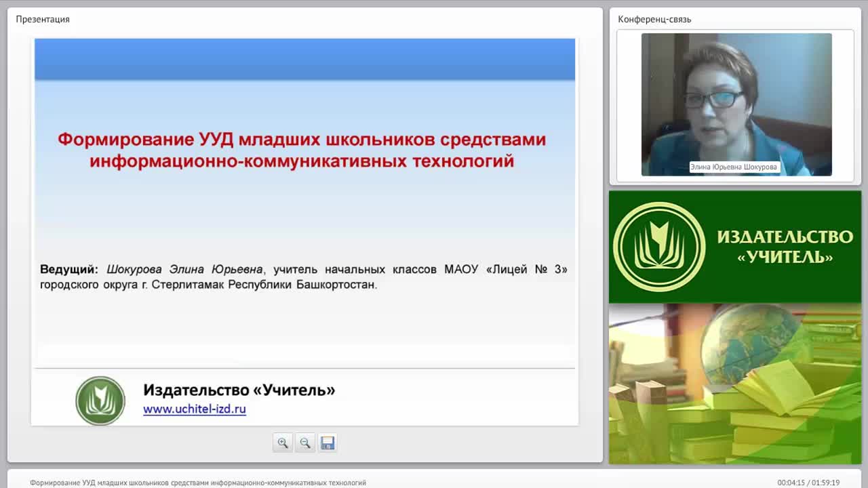Click the Элина Юрьевна Шокурова name label

click(x=734, y=166)
